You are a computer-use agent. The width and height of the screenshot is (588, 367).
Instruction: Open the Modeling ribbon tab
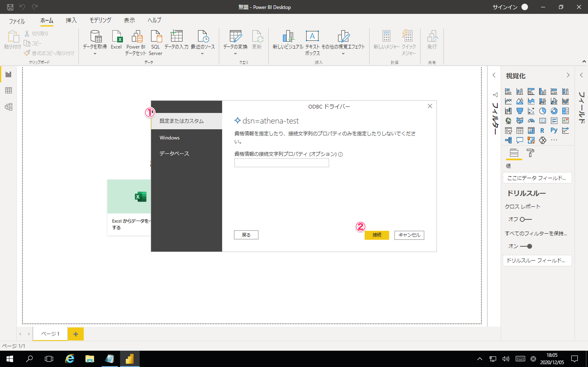(100, 20)
